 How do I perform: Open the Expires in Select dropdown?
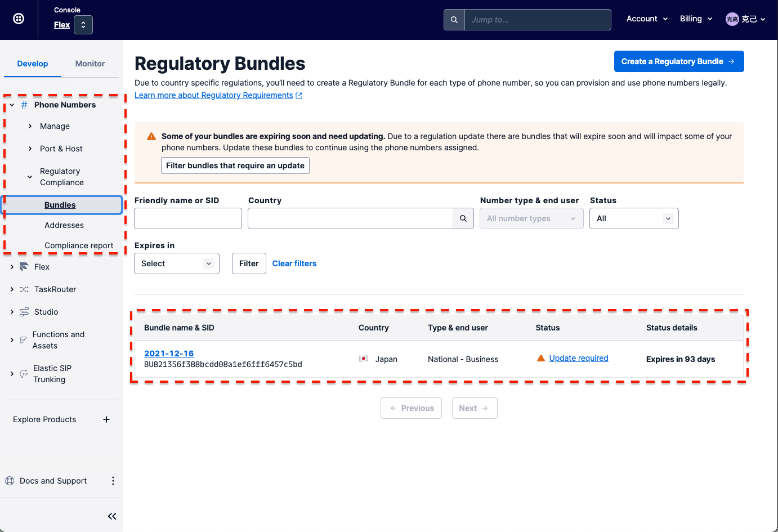(177, 263)
